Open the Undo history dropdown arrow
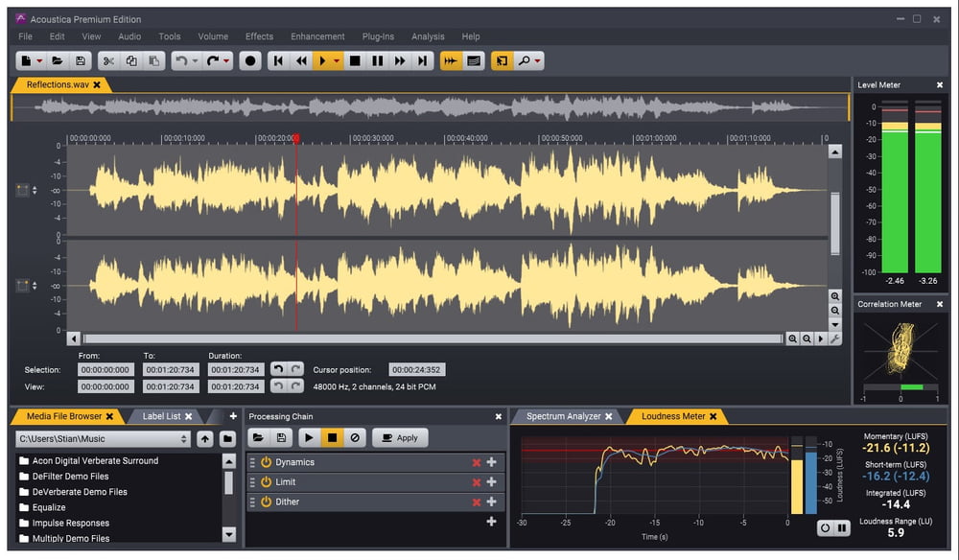 pos(195,61)
